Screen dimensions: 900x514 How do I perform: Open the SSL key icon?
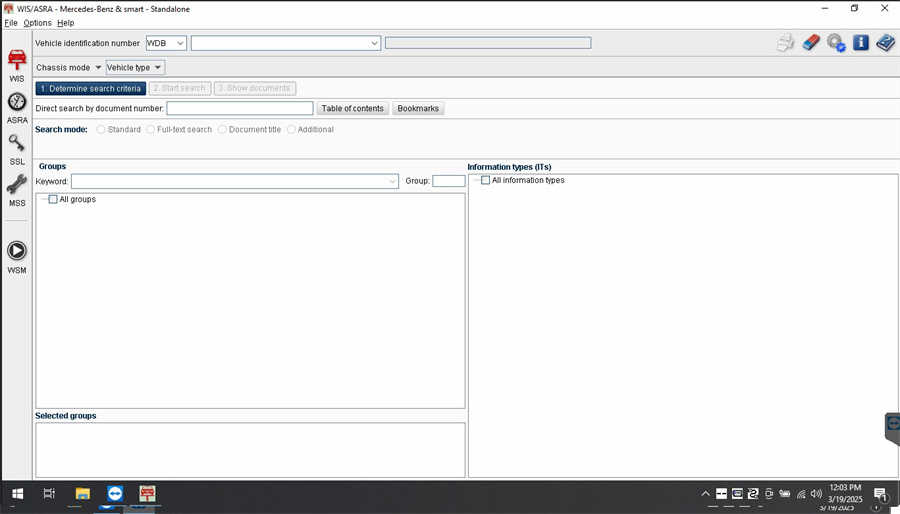point(17,144)
